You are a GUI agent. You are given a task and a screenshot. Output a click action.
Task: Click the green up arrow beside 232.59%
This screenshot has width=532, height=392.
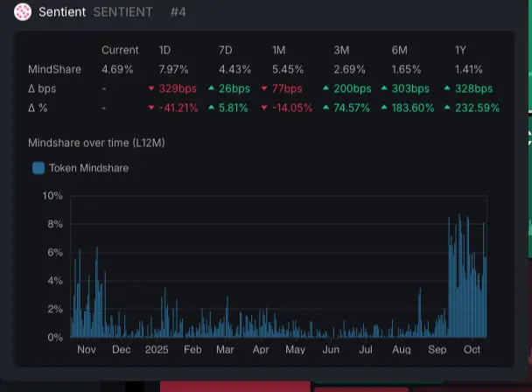point(447,108)
